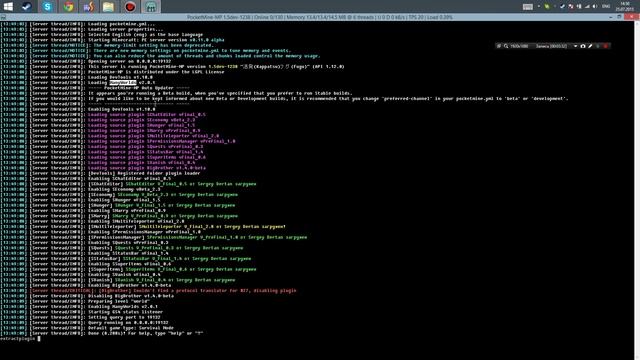Show hidden tray icons arrow
The image size is (640, 360).
coord(539,7)
